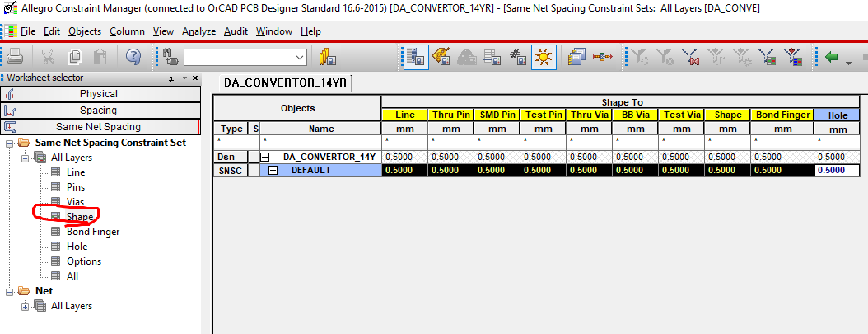868x334 pixels.
Task: Click the hash-mark worksheet icon
Action: (x=518, y=57)
